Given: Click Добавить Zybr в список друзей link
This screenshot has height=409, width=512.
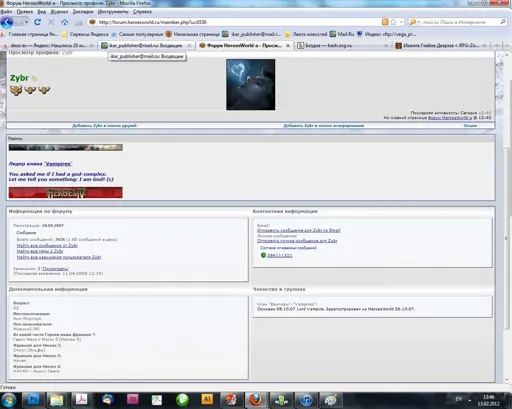Looking at the screenshot, I should click(104, 126).
